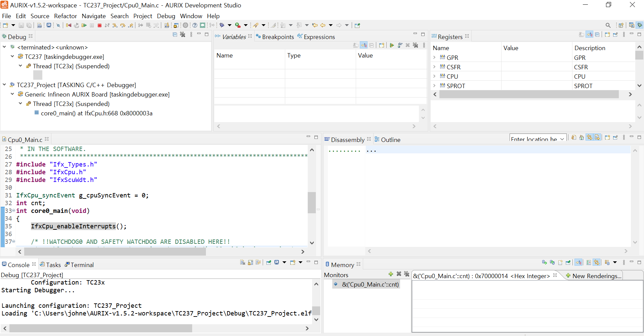Toggle Show Logical Structure in Variables toolbar
The height and width of the screenshot is (336, 644).
364,45
